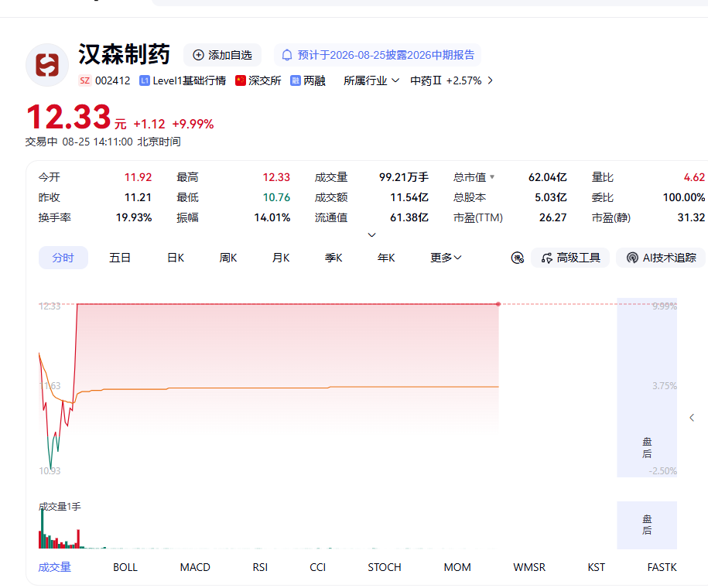The width and height of the screenshot is (708, 588).
Task: Collapse side panel with left chevron
Action: click(692, 418)
